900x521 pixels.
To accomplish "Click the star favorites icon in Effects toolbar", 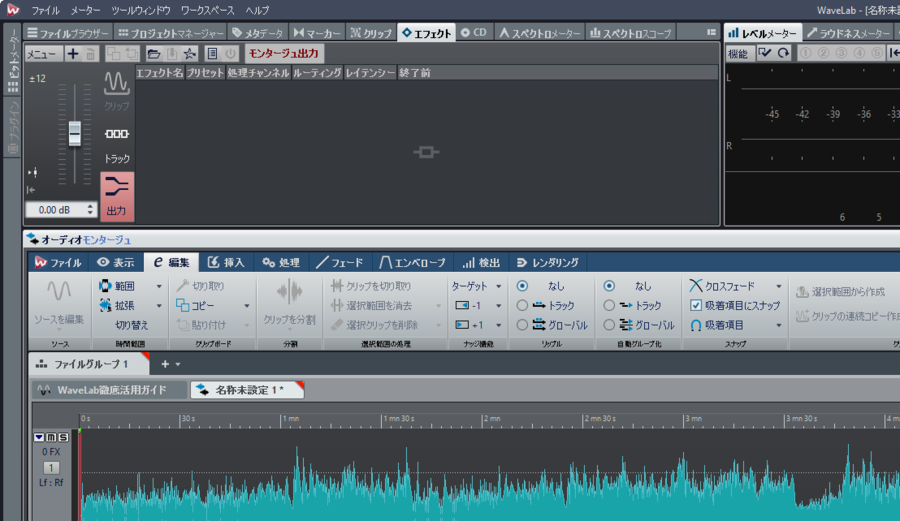I will click(189, 54).
